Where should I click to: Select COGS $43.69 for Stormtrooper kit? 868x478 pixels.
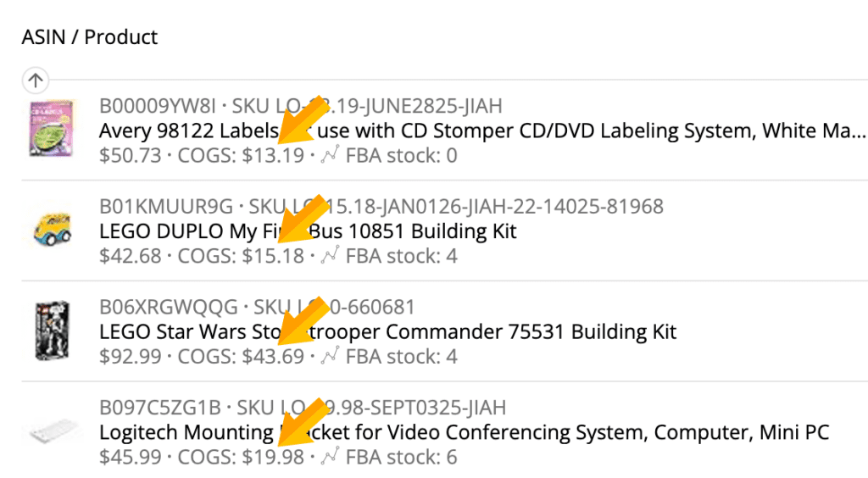273,356
